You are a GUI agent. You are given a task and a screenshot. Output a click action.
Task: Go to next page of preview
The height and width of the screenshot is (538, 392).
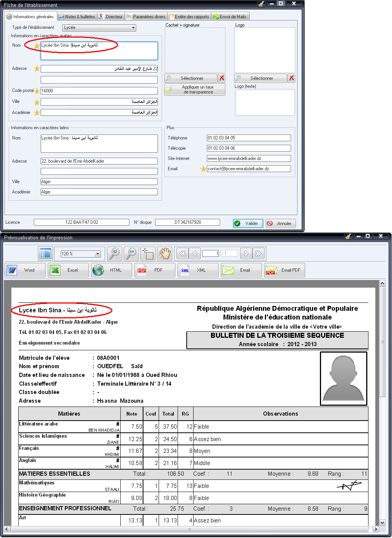[x=246, y=253]
